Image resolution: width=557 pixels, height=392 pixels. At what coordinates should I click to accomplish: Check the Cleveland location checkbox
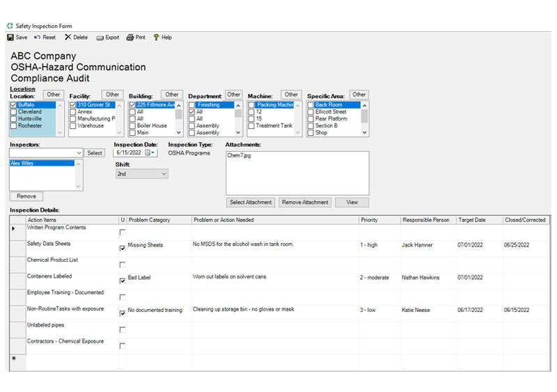[x=13, y=112]
